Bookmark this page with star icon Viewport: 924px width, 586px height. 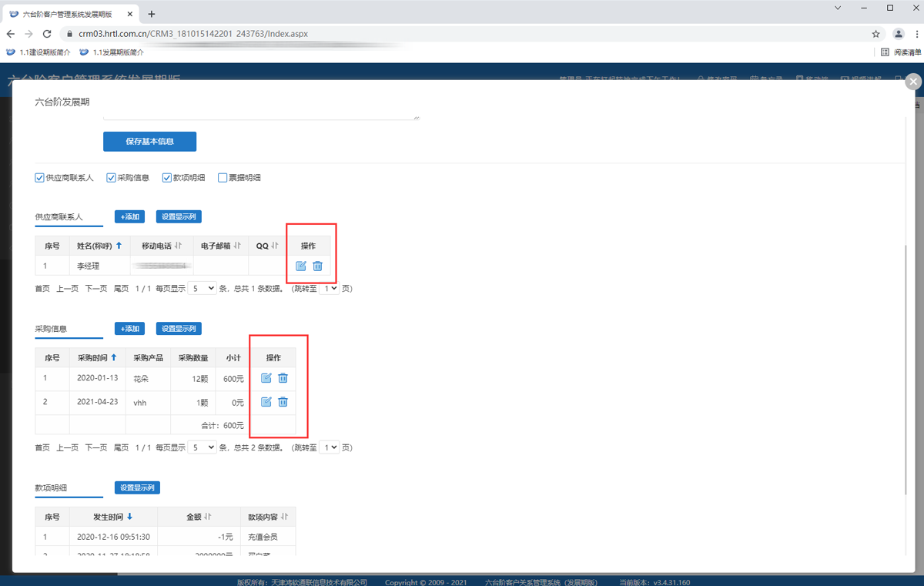pyautogui.click(x=875, y=34)
